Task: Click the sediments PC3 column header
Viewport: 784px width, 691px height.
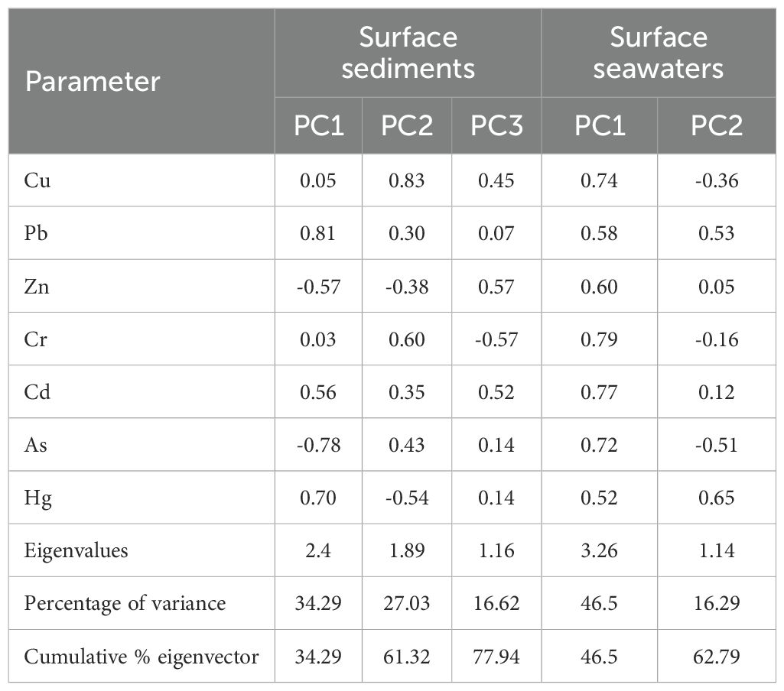Action: click(x=496, y=125)
